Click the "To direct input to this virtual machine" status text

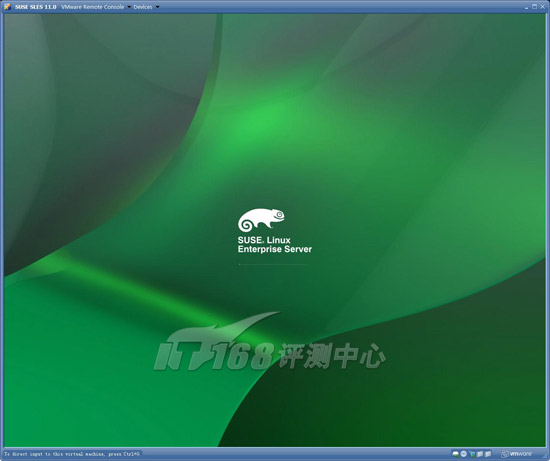(x=72, y=454)
